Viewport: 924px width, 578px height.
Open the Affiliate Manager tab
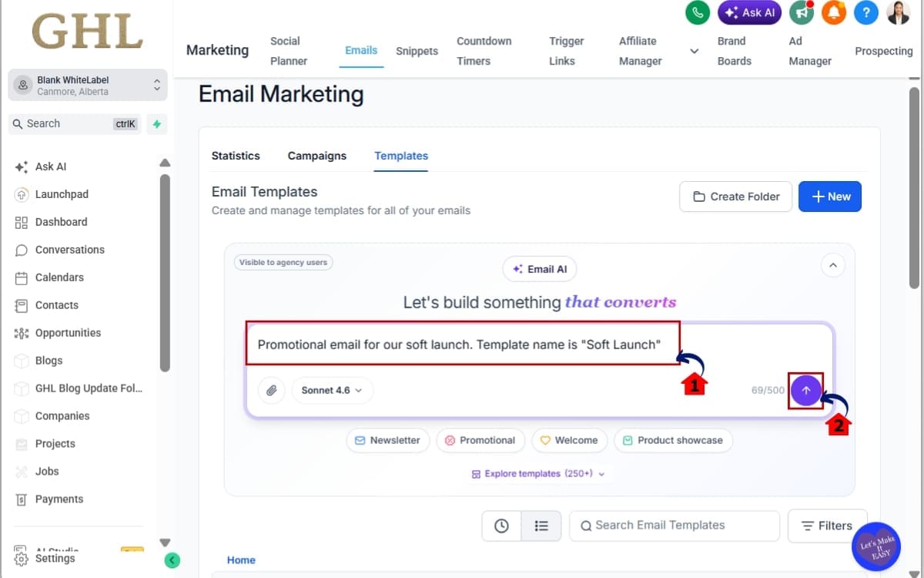click(641, 51)
